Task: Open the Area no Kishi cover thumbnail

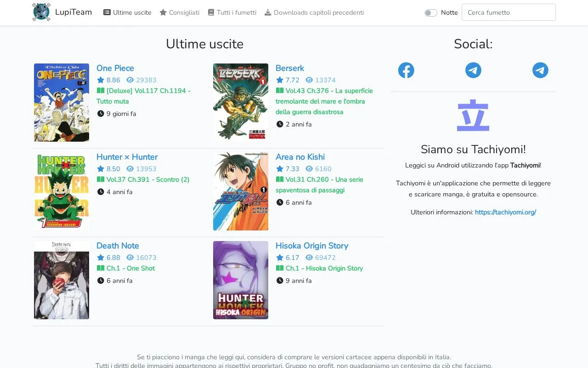Action: coord(241,191)
